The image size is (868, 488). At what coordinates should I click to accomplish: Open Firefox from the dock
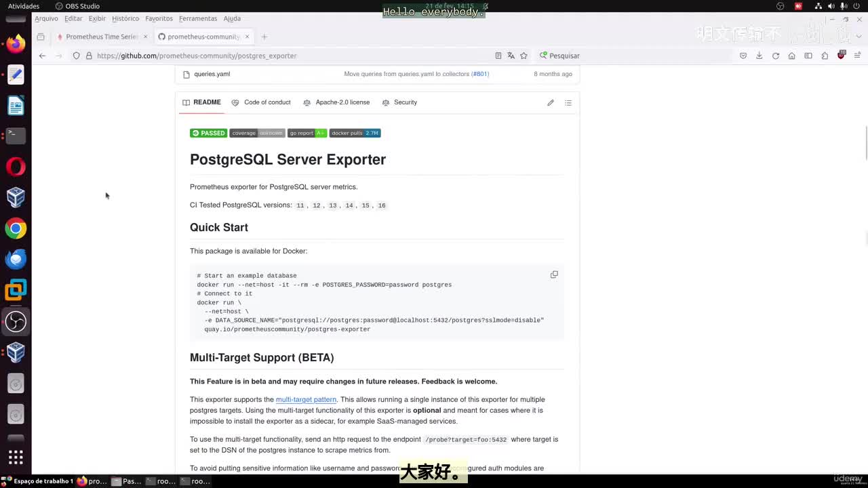click(x=16, y=44)
